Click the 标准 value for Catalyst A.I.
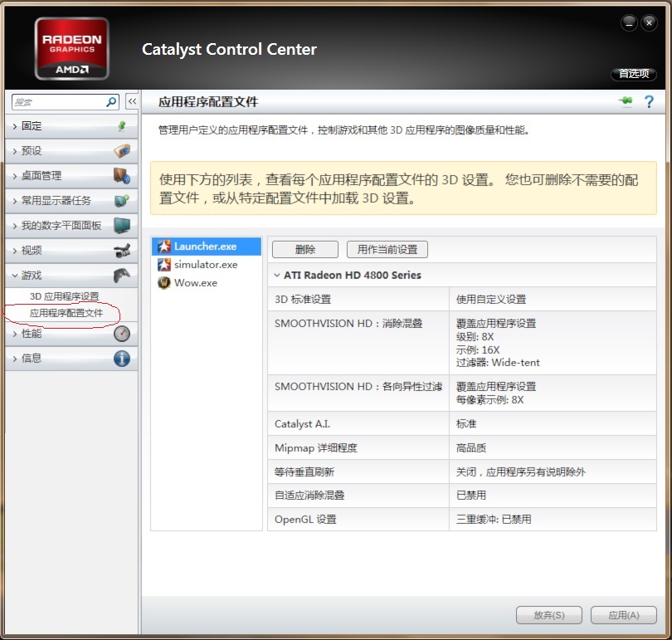This screenshot has height=640, width=672. [466, 424]
